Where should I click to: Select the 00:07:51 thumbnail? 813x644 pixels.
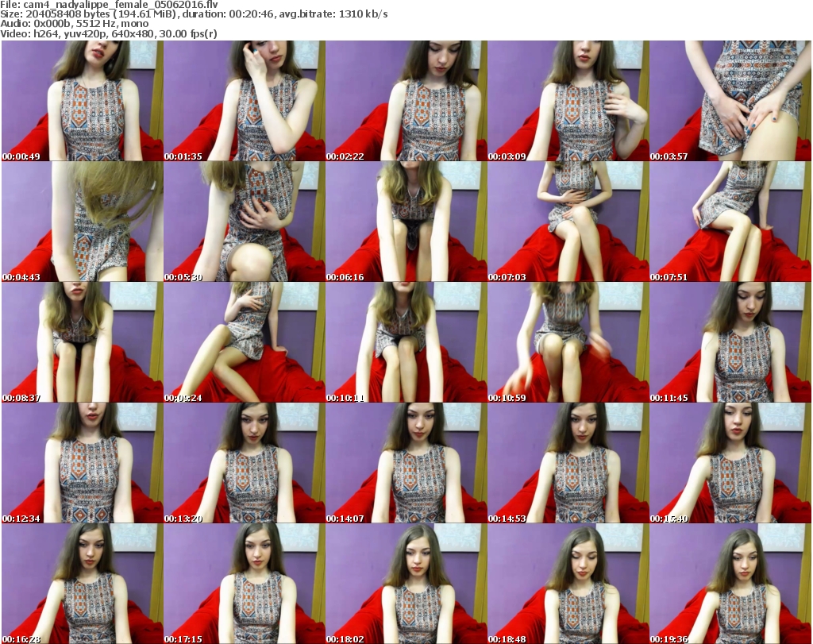coord(730,222)
